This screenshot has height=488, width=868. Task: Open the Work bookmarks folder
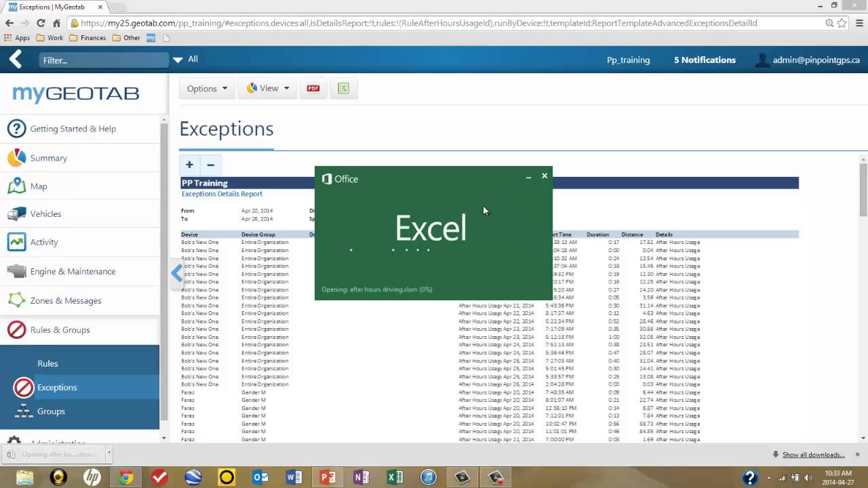50,38
